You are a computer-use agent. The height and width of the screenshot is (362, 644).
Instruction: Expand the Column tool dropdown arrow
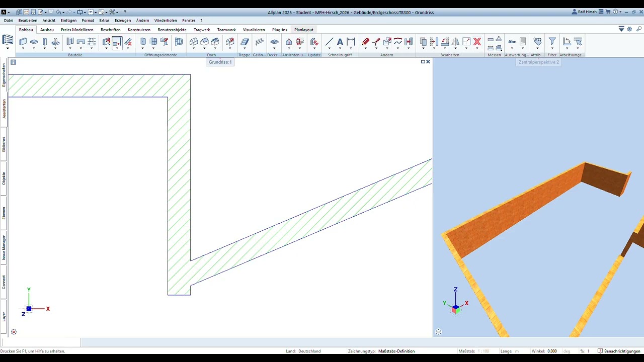coord(45,49)
